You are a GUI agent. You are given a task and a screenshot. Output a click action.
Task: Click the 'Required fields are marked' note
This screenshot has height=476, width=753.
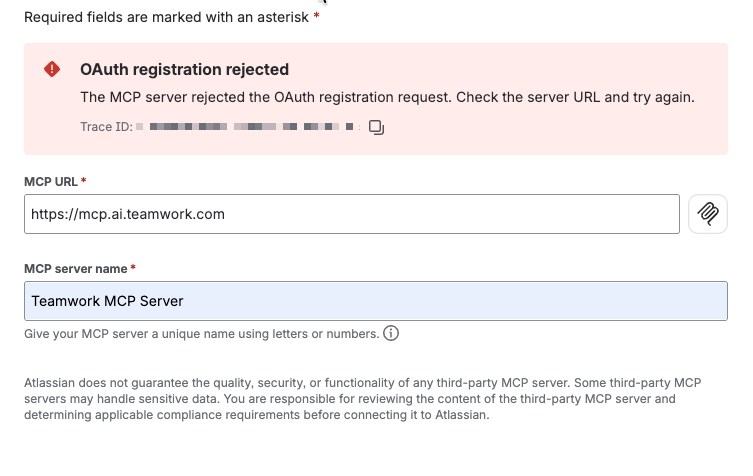pos(167,17)
